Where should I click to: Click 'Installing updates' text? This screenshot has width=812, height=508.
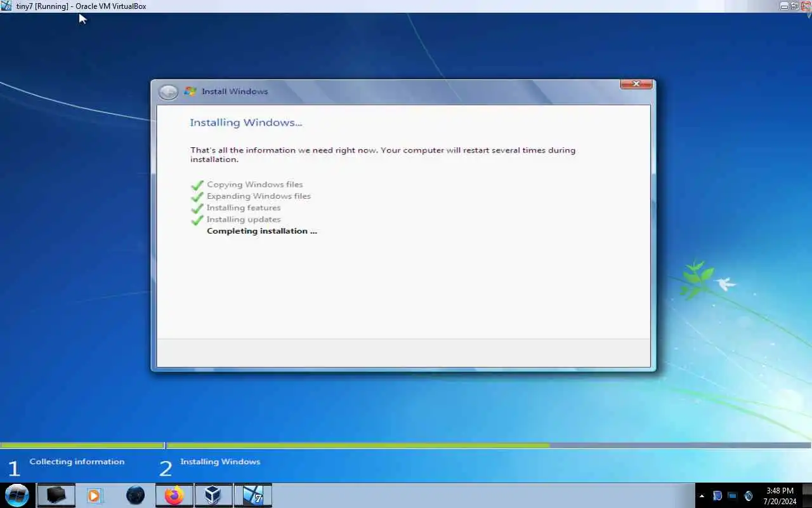(x=244, y=219)
